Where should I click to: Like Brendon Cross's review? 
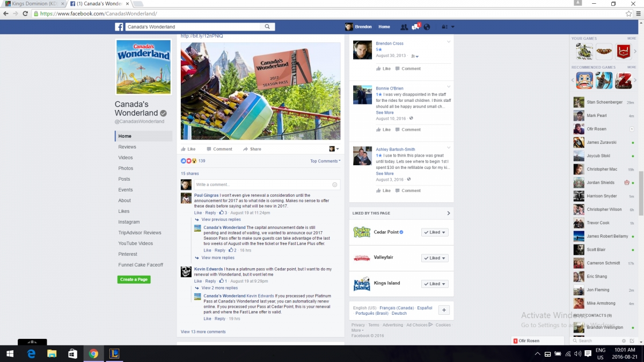[x=383, y=69]
